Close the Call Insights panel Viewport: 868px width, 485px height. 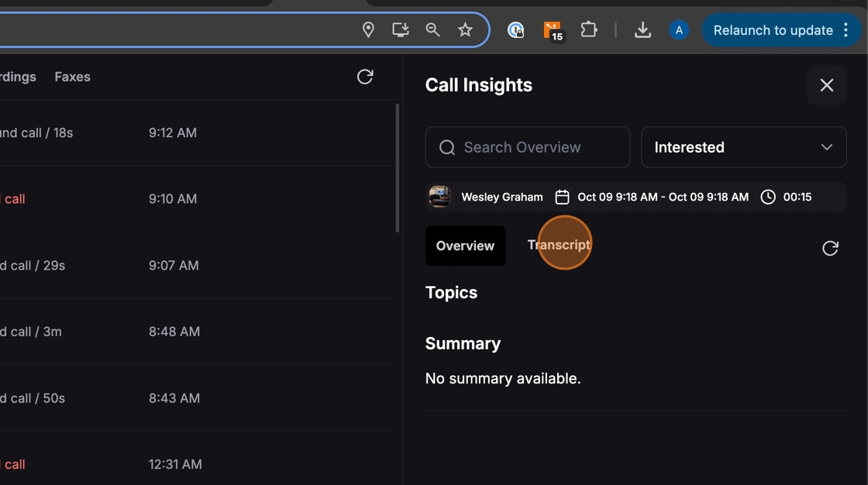click(826, 85)
